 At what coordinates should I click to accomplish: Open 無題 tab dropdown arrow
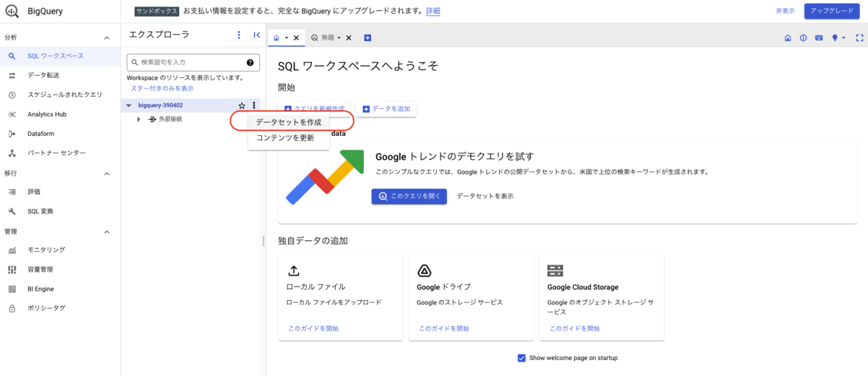pyautogui.click(x=339, y=38)
